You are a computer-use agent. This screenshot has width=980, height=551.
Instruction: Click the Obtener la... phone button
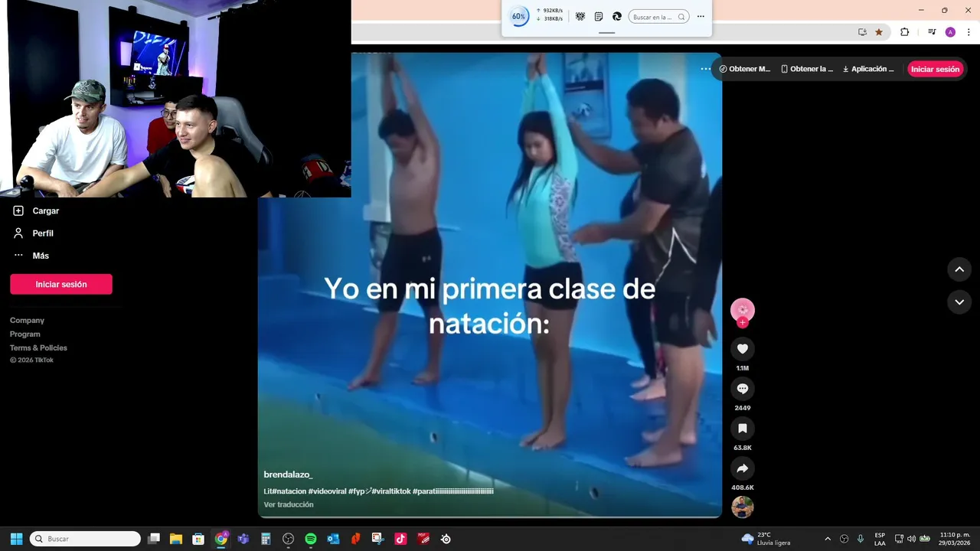point(807,69)
